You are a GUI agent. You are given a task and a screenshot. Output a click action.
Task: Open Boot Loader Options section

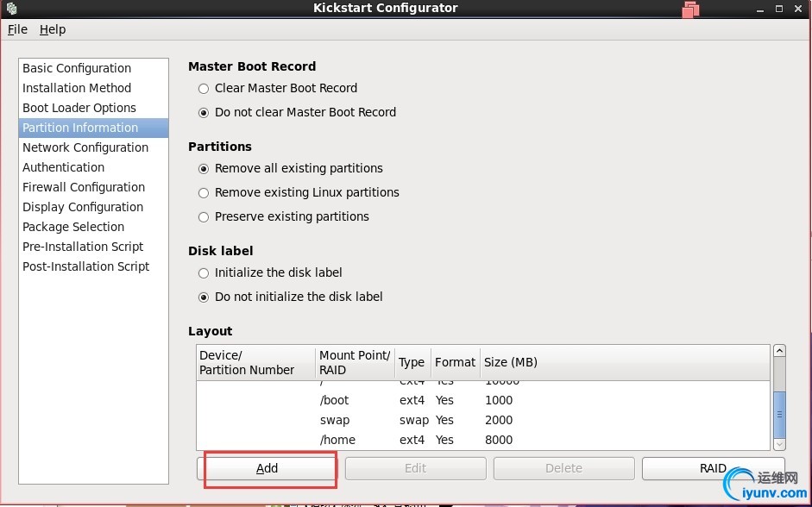(x=93, y=108)
